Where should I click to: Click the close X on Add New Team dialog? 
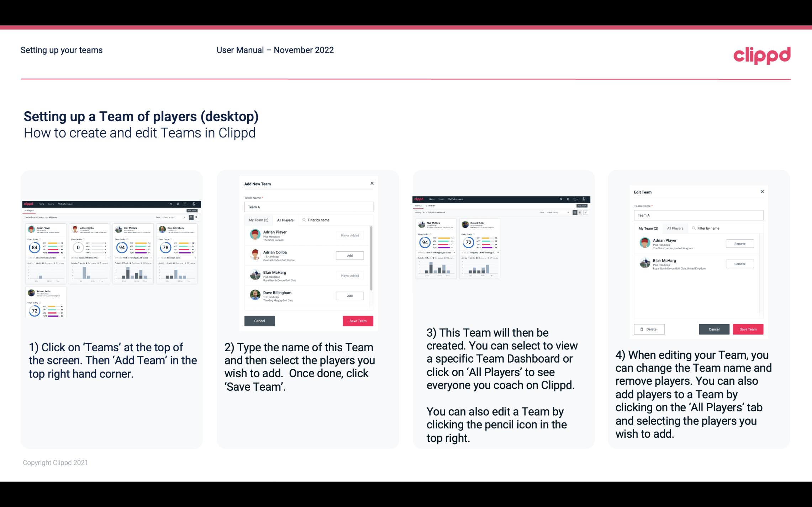pyautogui.click(x=372, y=183)
